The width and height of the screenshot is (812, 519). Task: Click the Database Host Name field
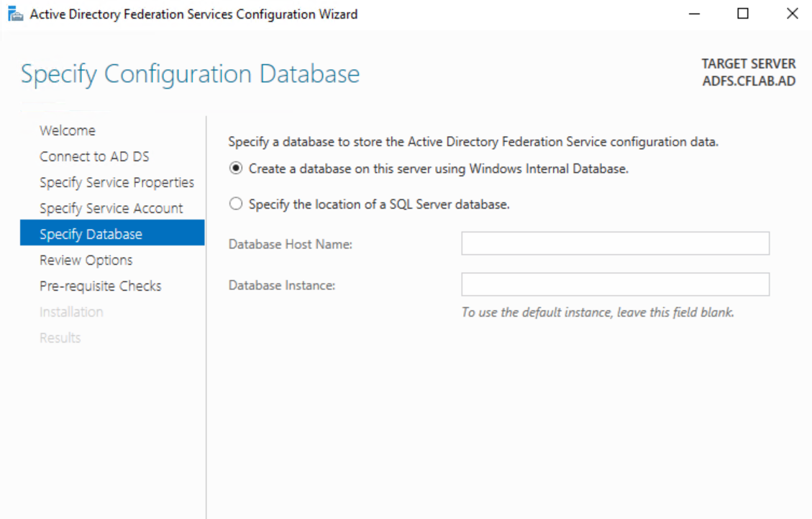point(615,244)
